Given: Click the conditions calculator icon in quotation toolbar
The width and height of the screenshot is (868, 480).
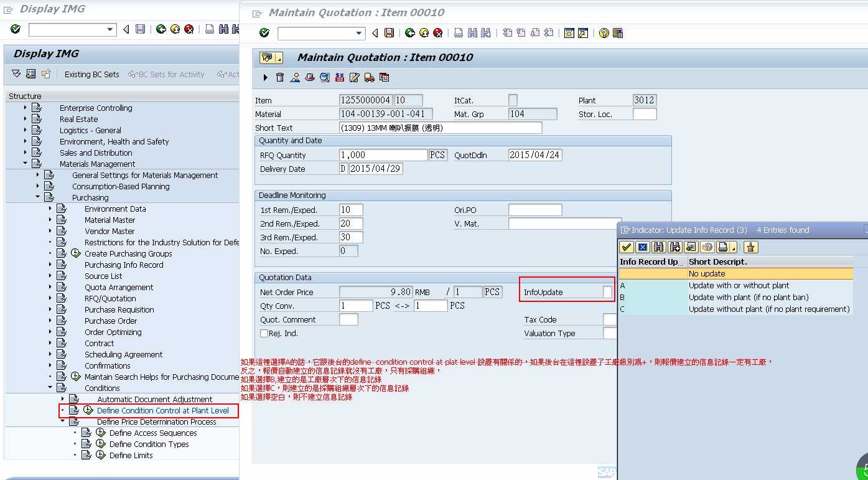Looking at the screenshot, I should (340, 77).
